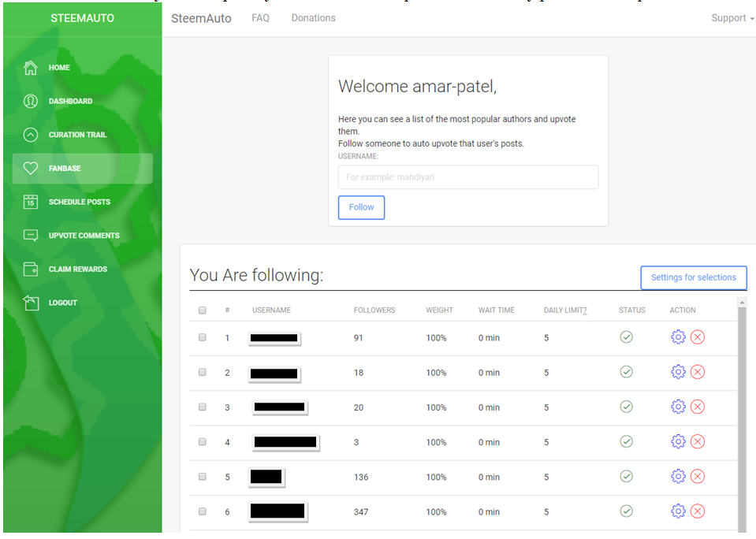Open settings gear for row 5
This screenshot has height=539, width=756.
tap(678, 476)
